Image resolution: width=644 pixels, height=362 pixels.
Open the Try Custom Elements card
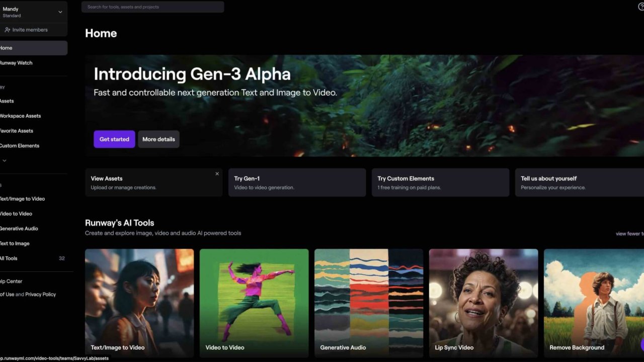pos(440,183)
